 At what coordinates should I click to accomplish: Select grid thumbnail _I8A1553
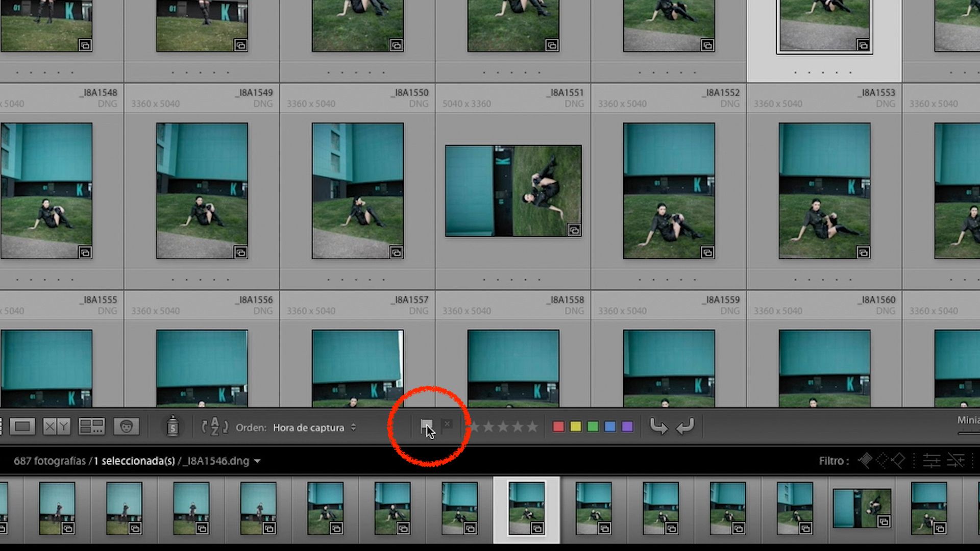pyautogui.click(x=825, y=191)
